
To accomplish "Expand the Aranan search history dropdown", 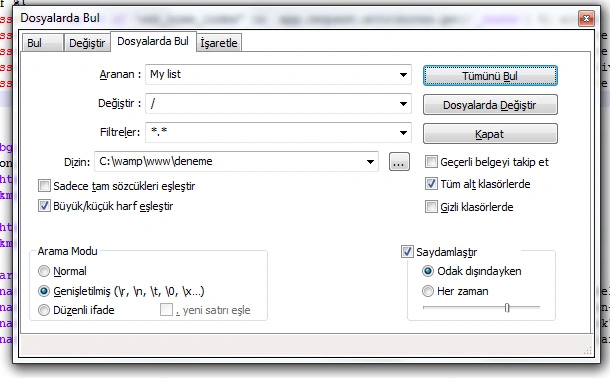I will click(403, 75).
